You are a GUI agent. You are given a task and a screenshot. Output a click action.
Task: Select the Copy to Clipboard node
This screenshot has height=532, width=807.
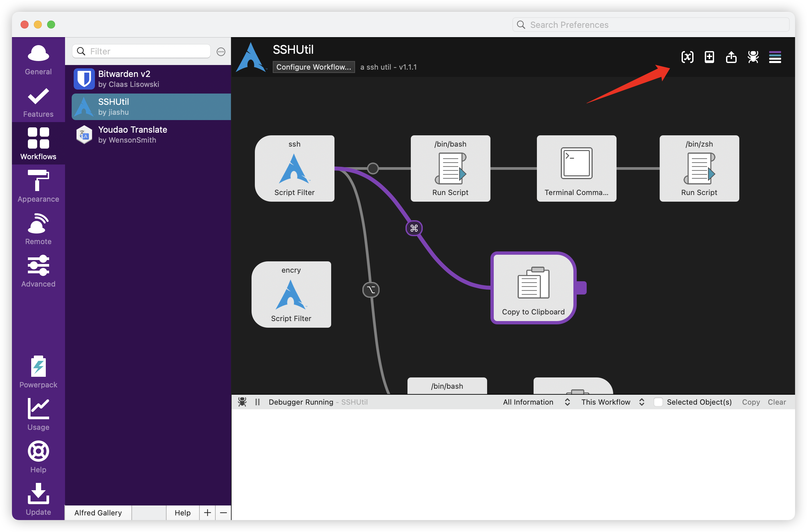tap(533, 288)
